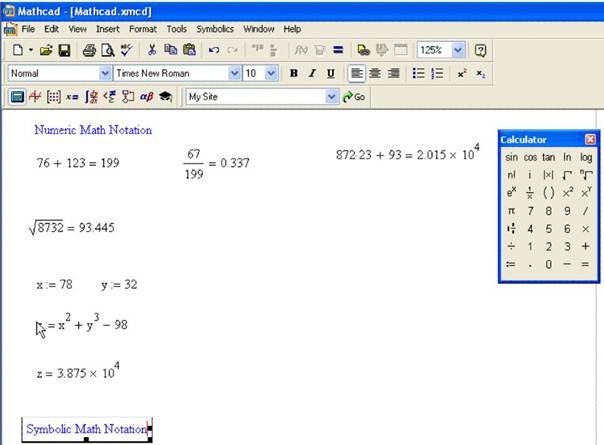This screenshot has height=445, width=604.
Task: Click the Print icon in toolbar
Action: tap(89, 50)
